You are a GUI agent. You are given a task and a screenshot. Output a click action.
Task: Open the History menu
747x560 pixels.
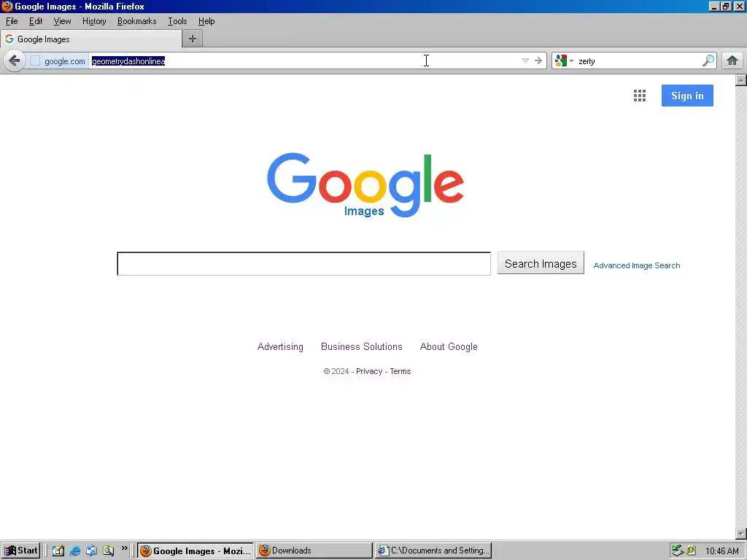[94, 21]
